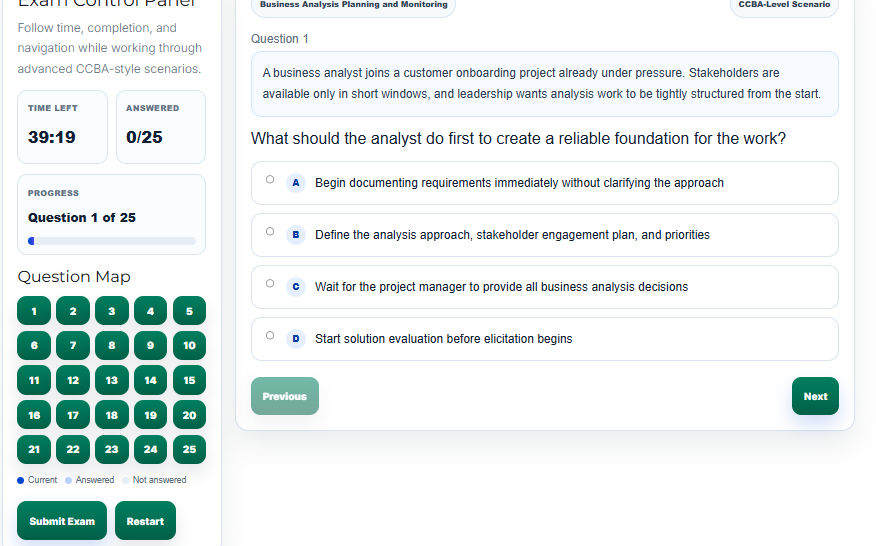Select question 1 map tile
The image size is (876, 546).
click(34, 311)
